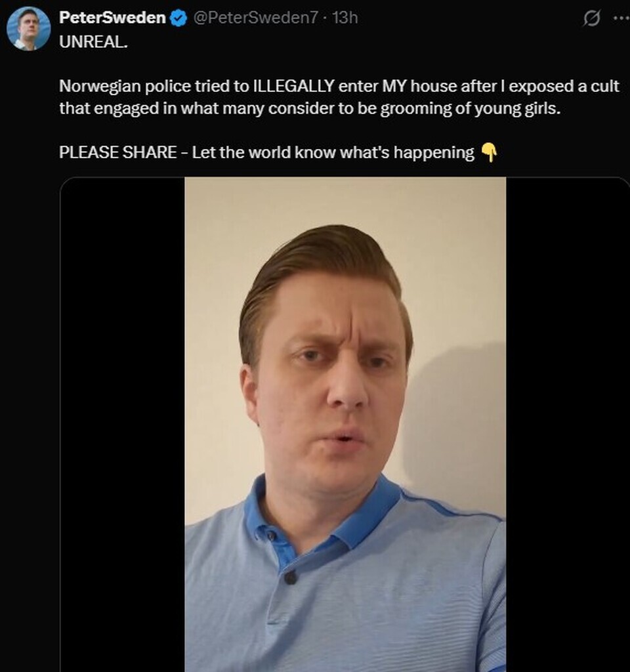Click the 'that engaged in what many' line
The height and width of the screenshot is (672, 630).
click(310, 108)
